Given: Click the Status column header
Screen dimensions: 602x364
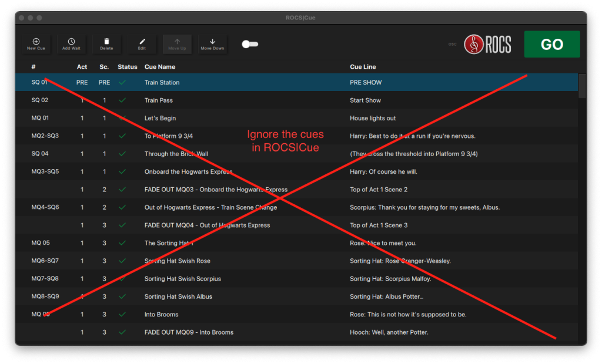Looking at the screenshot, I should (127, 66).
